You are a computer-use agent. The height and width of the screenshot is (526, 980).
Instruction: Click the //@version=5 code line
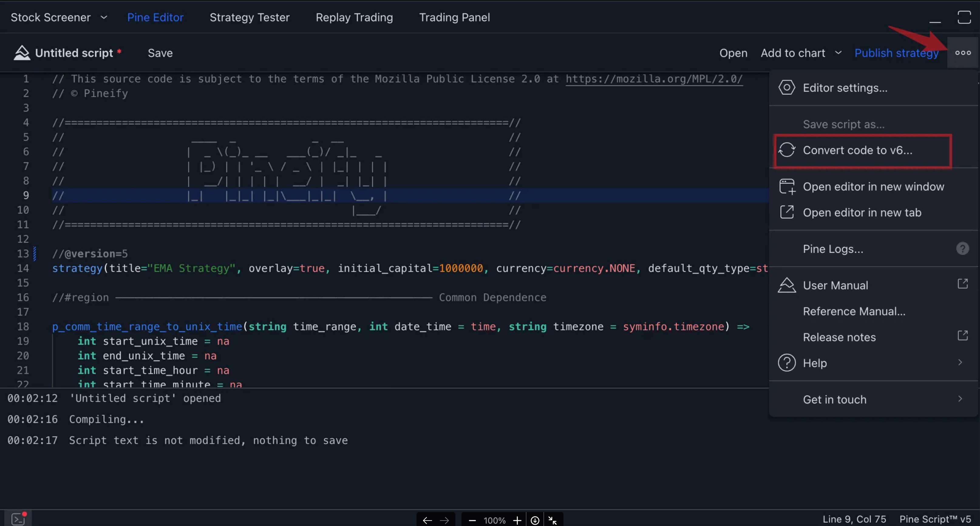click(90, 254)
